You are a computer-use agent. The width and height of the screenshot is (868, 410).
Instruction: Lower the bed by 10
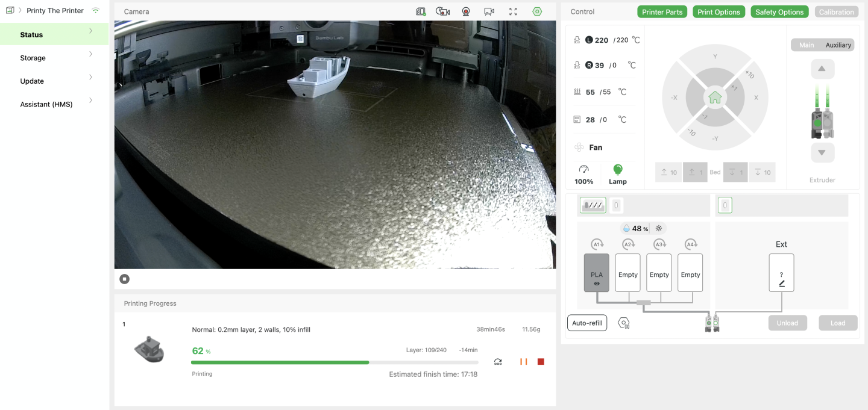pos(762,172)
